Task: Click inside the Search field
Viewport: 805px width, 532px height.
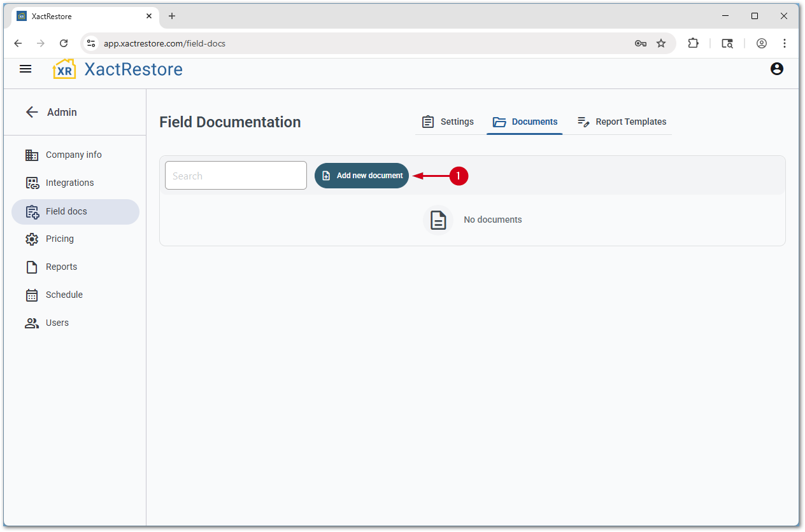Action: [236, 176]
